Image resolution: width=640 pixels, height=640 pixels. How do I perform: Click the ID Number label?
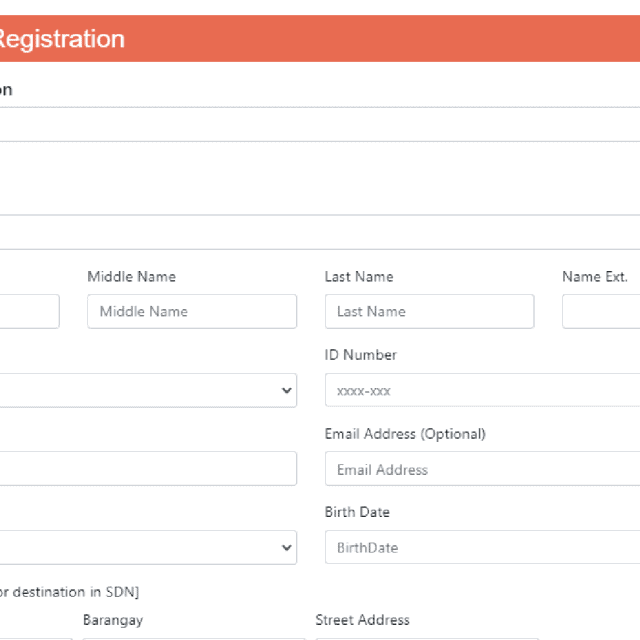[360, 355]
